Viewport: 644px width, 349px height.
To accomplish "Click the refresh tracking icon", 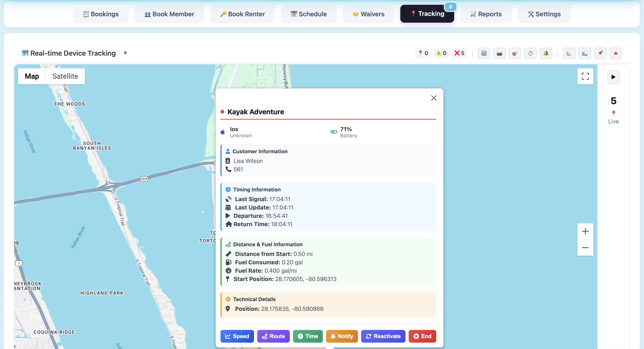I will point(484,53).
